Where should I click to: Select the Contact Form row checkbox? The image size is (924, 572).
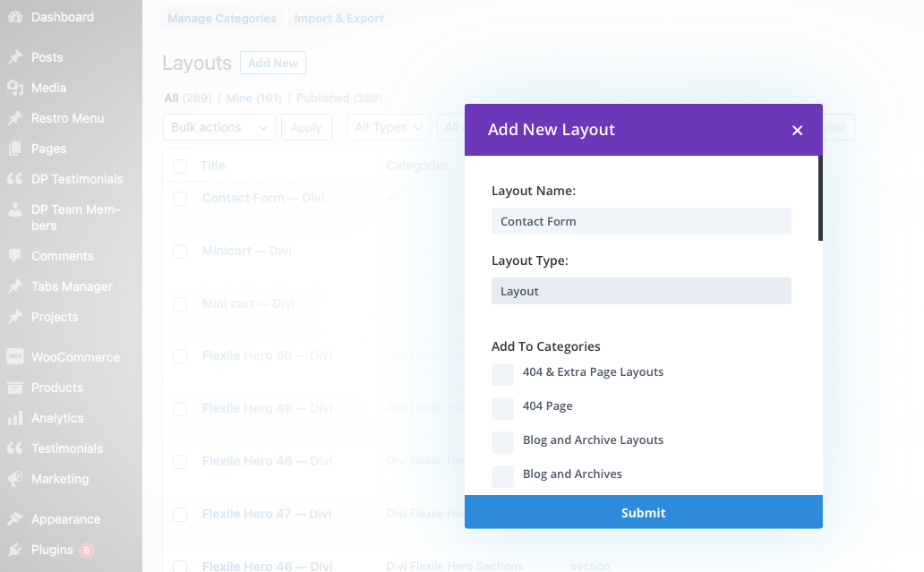pyautogui.click(x=179, y=198)
